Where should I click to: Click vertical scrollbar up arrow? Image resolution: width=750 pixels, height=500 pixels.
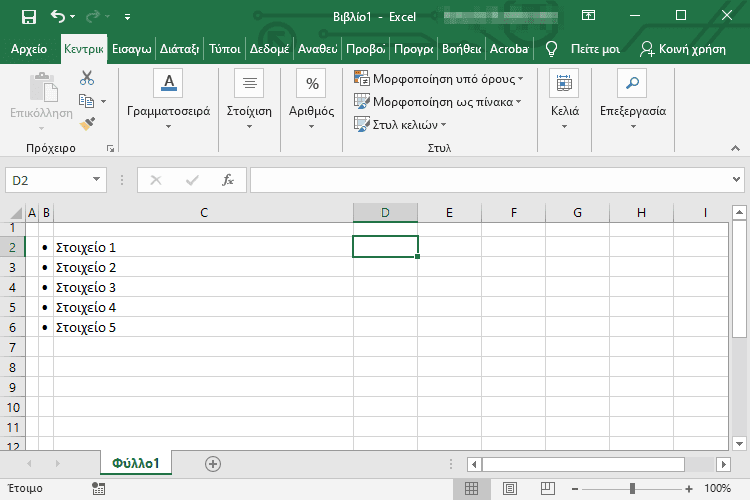coord(739,212)
